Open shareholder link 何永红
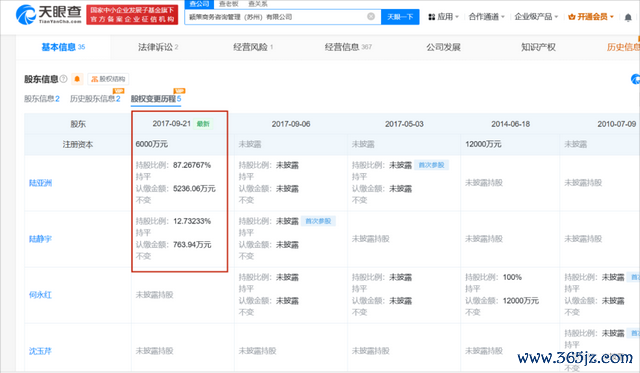 tap(40, 295)
